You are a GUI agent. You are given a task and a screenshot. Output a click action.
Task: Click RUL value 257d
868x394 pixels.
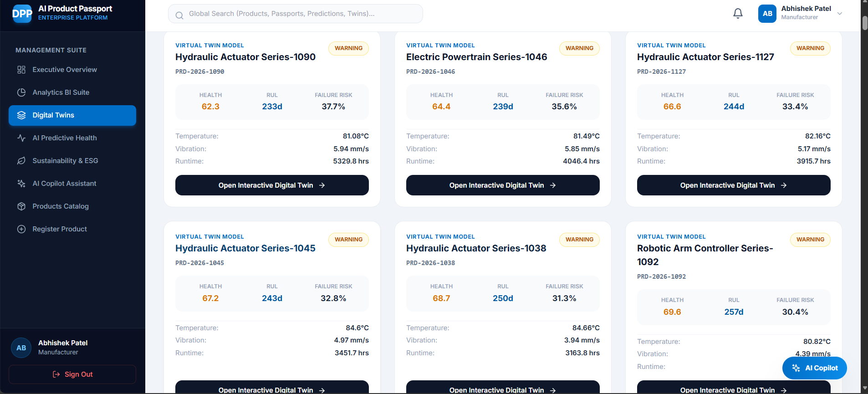coord(734,312)
